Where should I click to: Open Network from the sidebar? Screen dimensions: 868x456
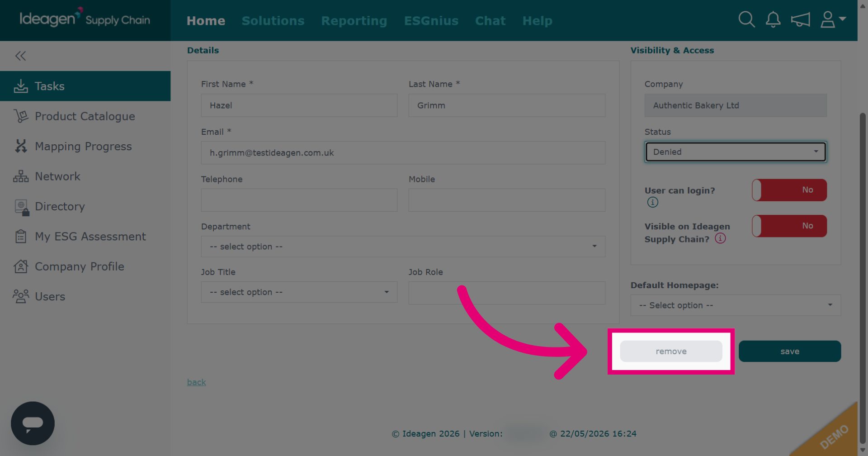[85, 176]
